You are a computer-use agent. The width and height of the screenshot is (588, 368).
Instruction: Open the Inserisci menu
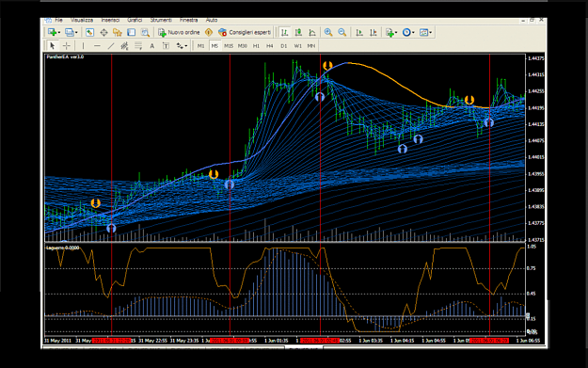tap(110, 21)
